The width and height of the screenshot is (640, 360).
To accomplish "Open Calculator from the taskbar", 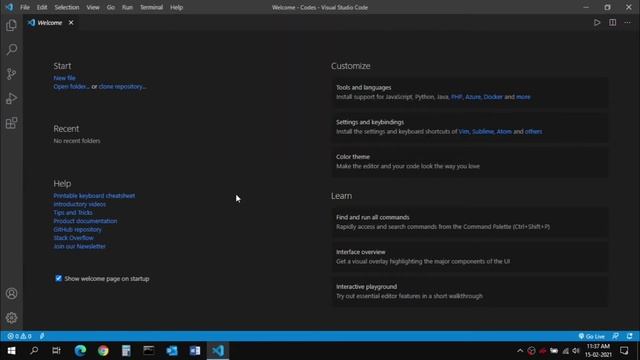I will (x=126, y=351).
